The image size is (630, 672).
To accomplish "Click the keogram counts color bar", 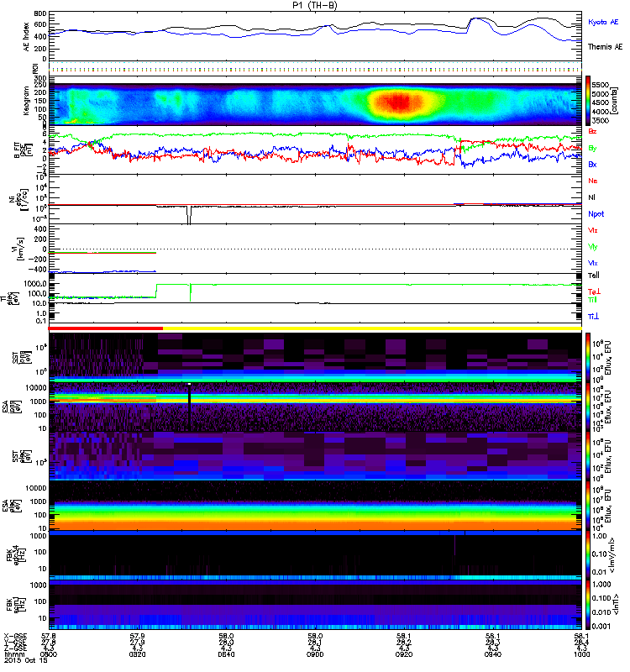I will pyautogui.click(x=578, y=101).
